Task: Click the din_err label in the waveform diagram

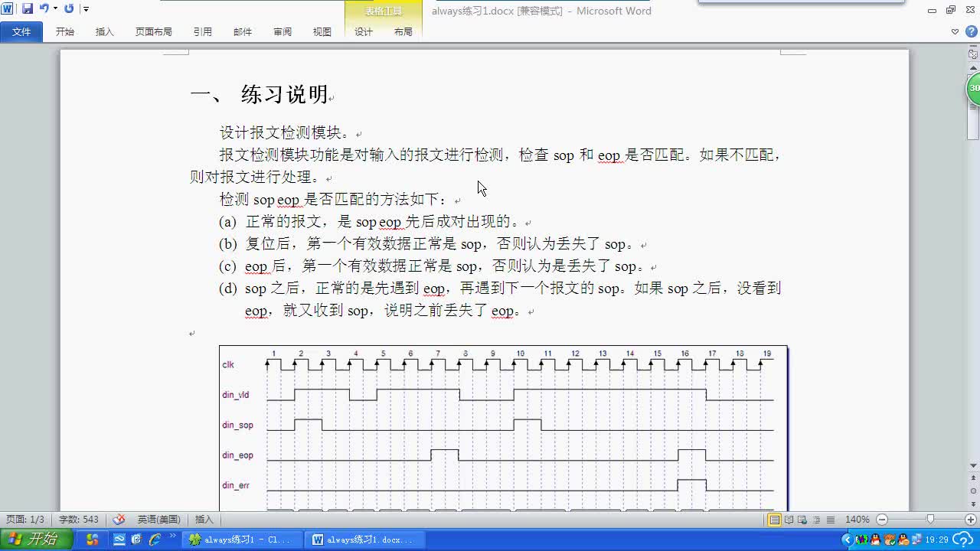Action: coord(236,485)
